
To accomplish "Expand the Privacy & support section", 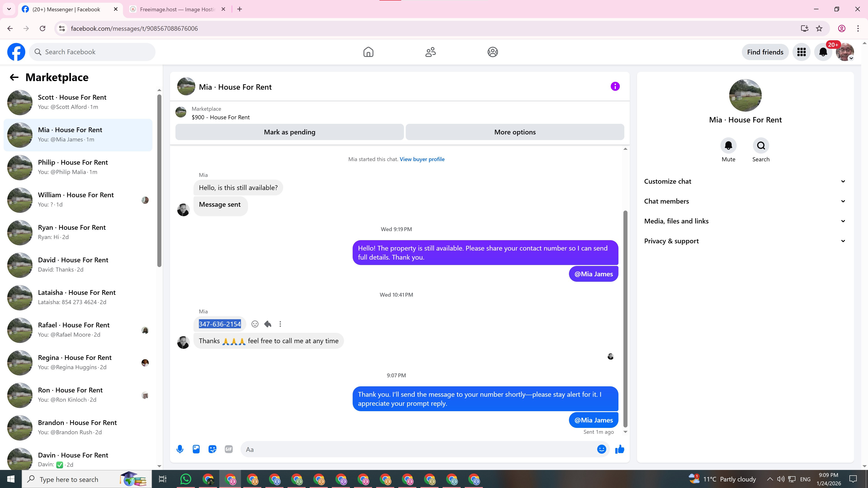I will (x=745, y=241).
